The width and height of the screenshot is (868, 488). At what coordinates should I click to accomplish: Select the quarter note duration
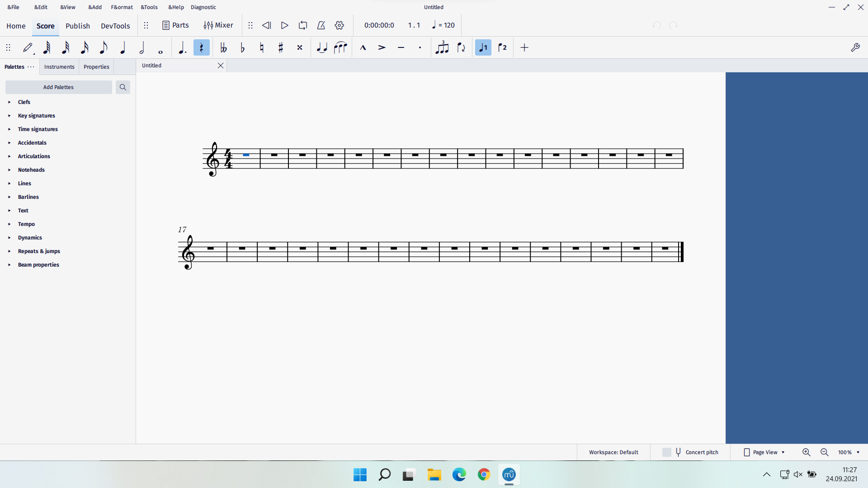(x=123, y=47)
